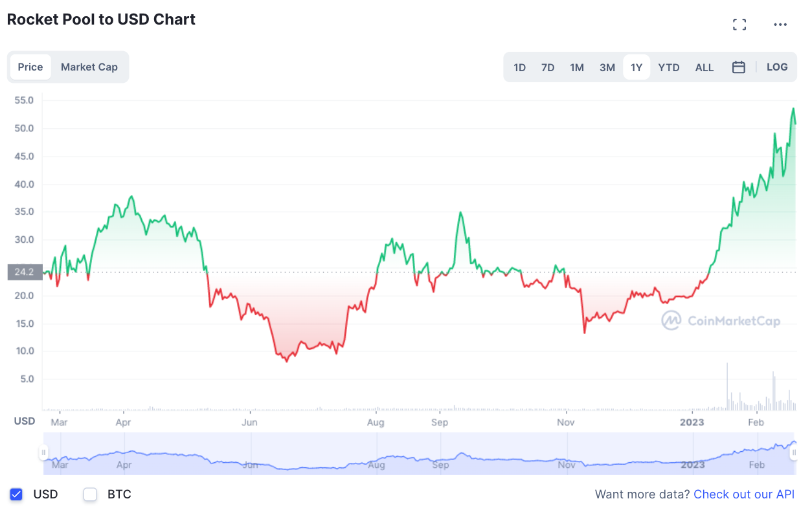Open the calendar date range picker
812x512 pixels.
pos(739,67)
